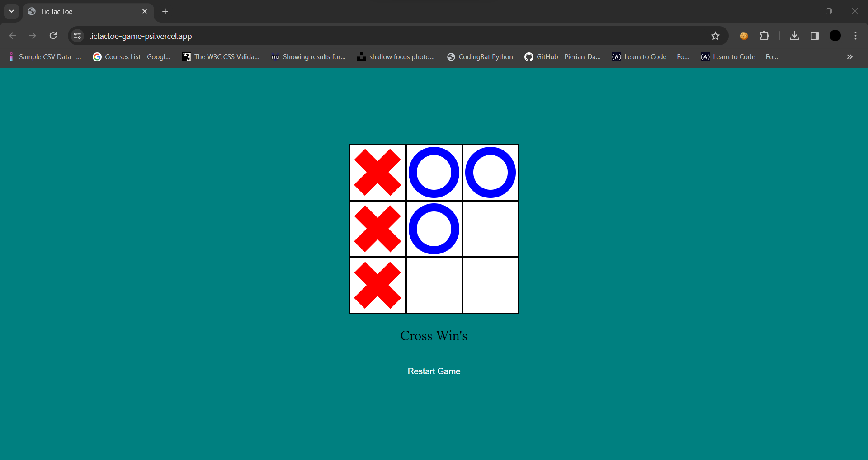868x460 pixels.
Task: Open Courses List - Google bookmark
Action: 132,57
